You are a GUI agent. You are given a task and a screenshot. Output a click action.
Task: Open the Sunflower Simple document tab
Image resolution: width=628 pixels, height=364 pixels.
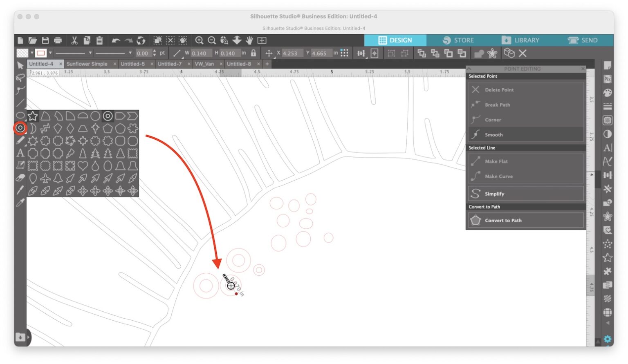87,64
